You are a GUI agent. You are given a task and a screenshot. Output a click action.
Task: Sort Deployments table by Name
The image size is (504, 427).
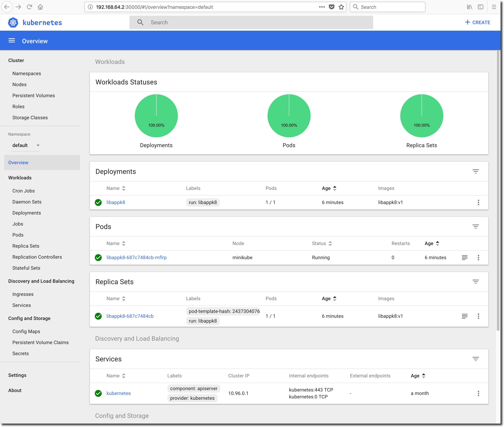[116, 188]
